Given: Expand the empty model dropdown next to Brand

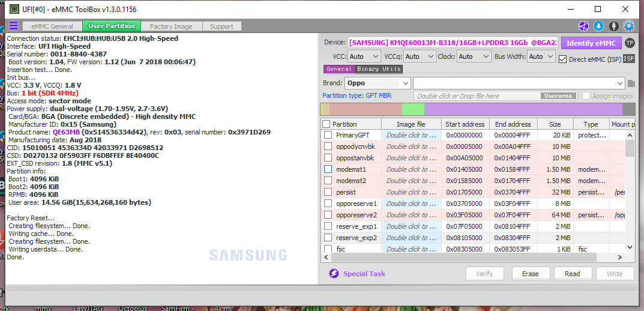Looking at the screenshot, I should coord(519,83).
